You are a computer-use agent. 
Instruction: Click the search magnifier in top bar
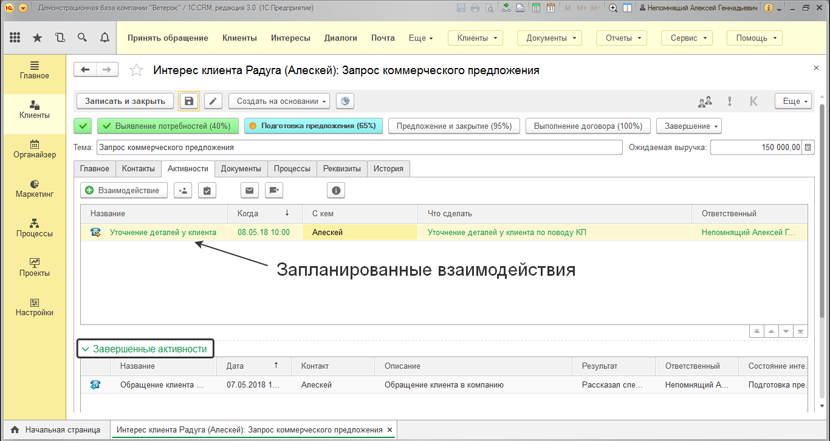pos(83,38)
